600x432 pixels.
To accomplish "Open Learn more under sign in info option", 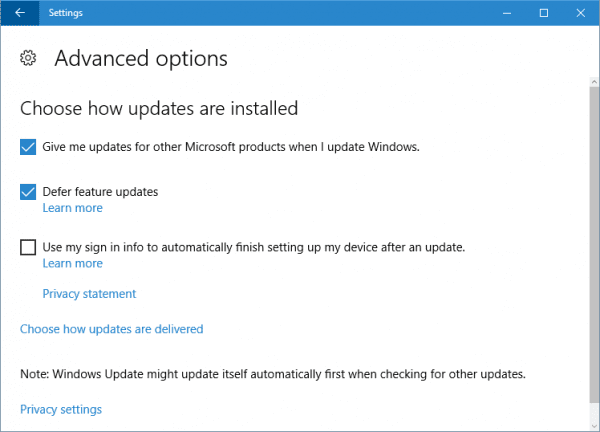I will point(72,263).
